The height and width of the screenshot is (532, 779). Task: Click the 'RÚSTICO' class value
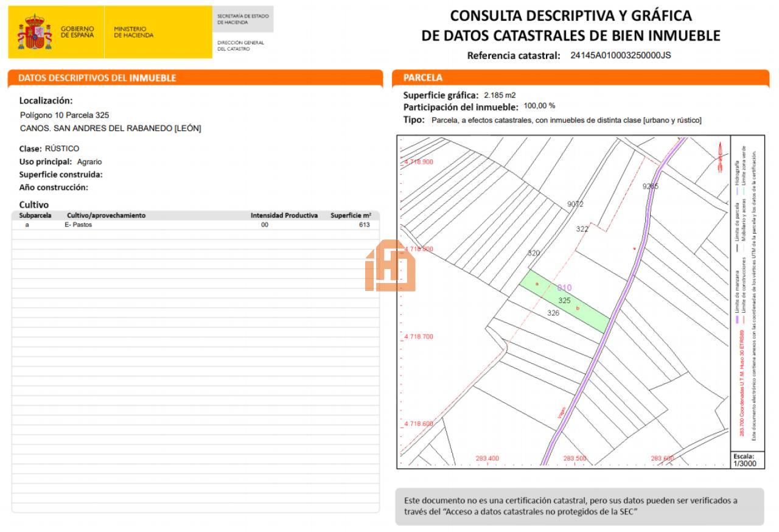[x=62, y=149]
